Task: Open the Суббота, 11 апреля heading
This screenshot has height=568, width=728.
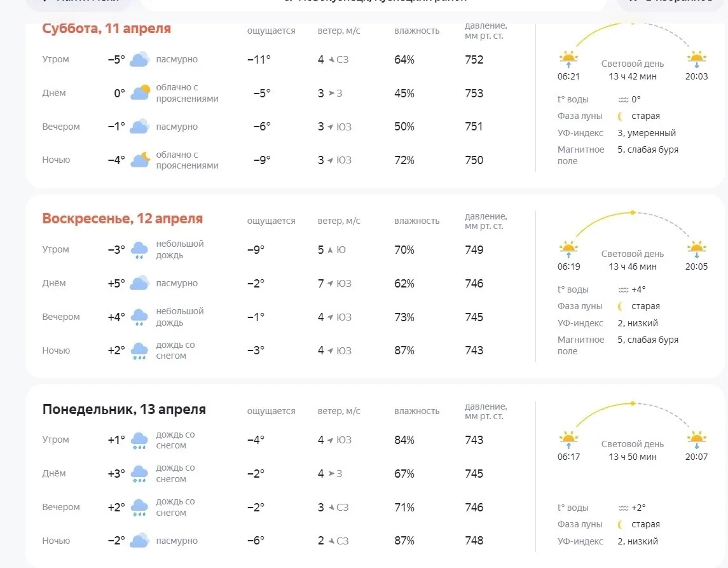Action: coord(106,29)
